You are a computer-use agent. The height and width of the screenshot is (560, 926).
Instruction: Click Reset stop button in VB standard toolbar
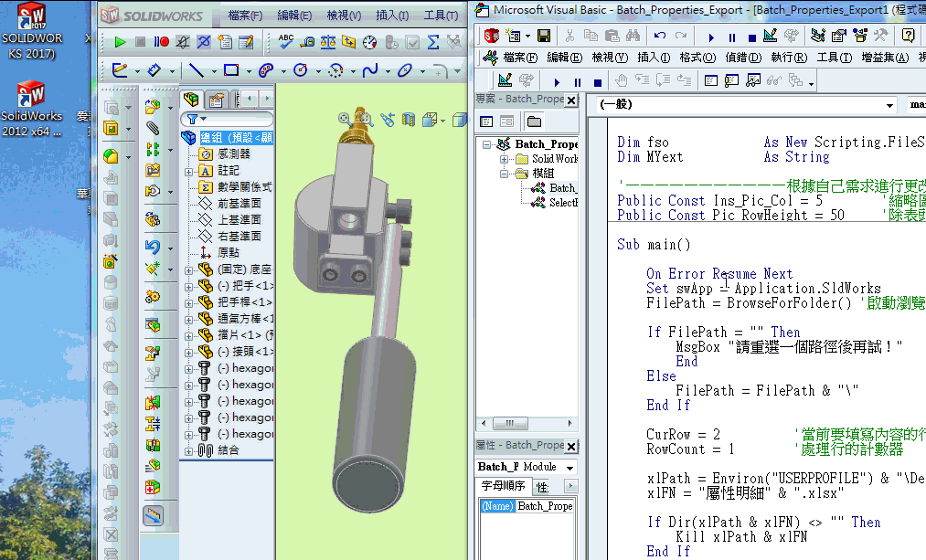[751, 37]
